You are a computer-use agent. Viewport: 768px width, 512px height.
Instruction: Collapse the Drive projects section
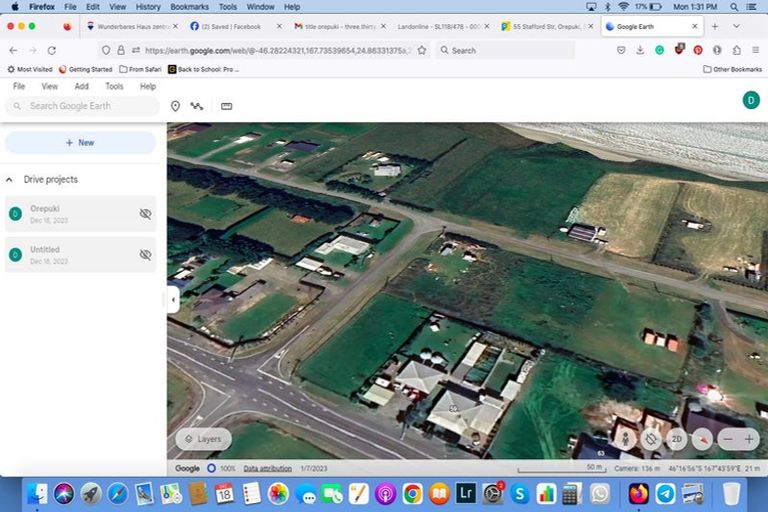[9, 180]
